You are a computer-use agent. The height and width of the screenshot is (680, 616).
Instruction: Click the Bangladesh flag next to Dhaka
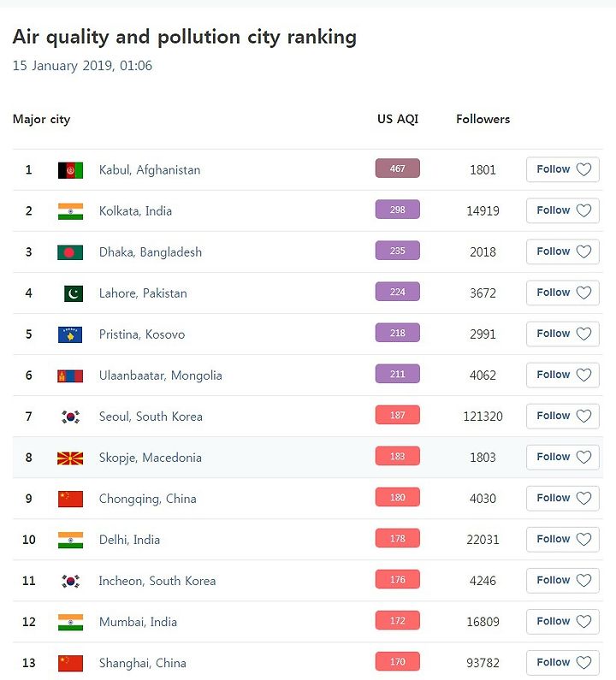pos(70,252)
